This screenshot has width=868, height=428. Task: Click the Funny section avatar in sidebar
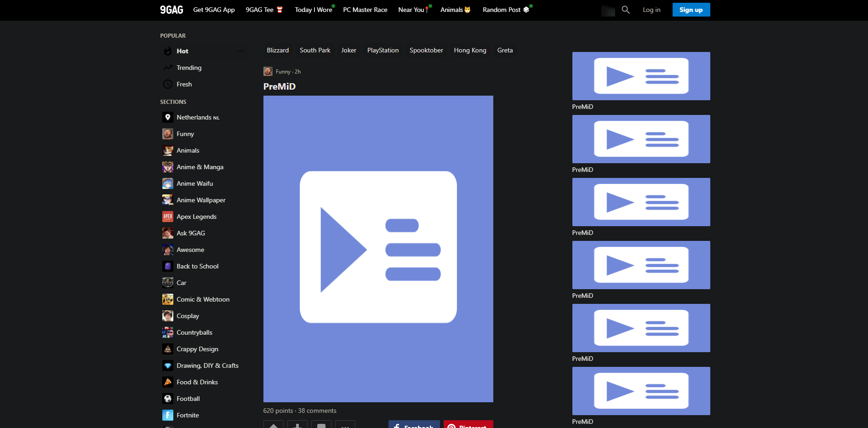coord(168,134)
